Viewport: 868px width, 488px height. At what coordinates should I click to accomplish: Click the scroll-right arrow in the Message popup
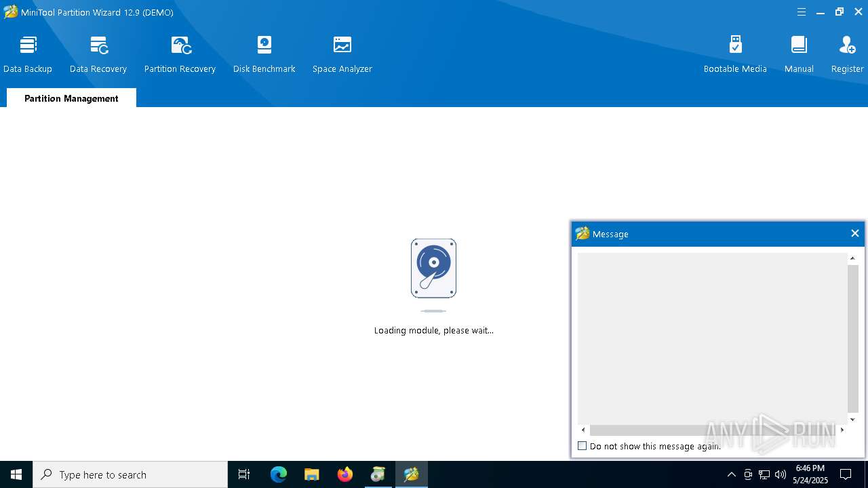[842, 430]
